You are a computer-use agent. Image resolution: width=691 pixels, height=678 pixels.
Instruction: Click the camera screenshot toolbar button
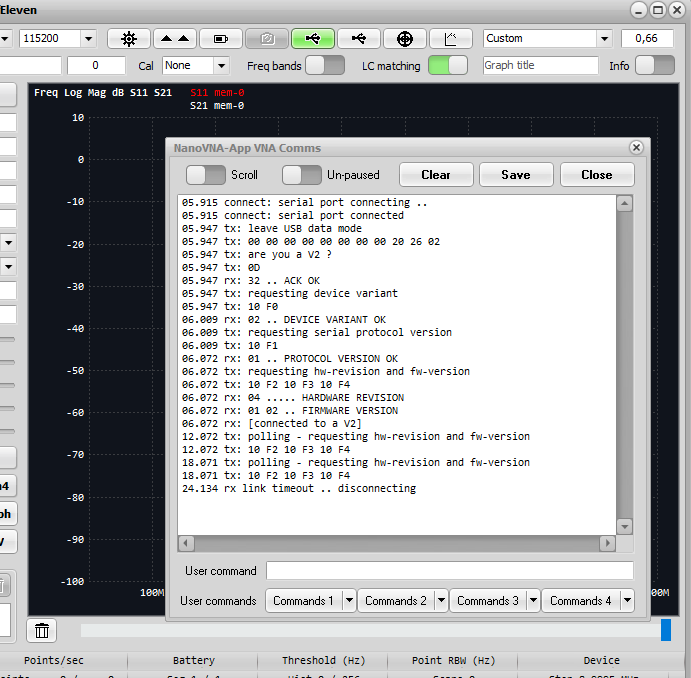267,39
